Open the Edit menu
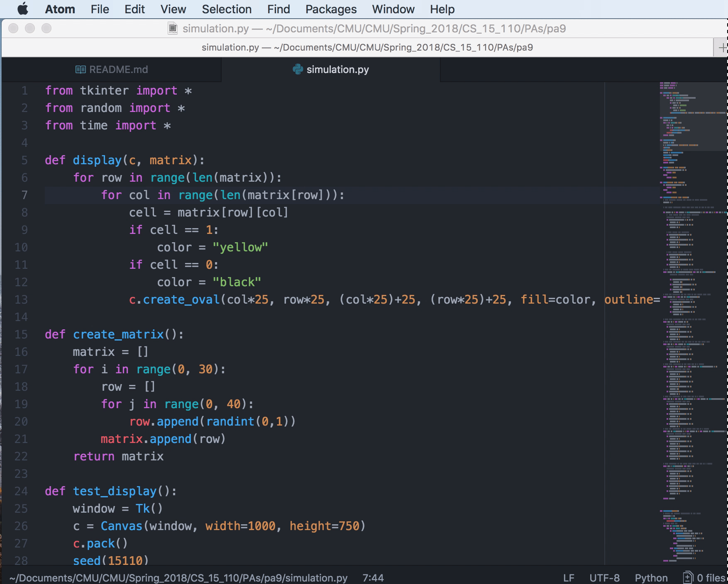The height and width of the screenshot is (584, 728). (134, 9)
